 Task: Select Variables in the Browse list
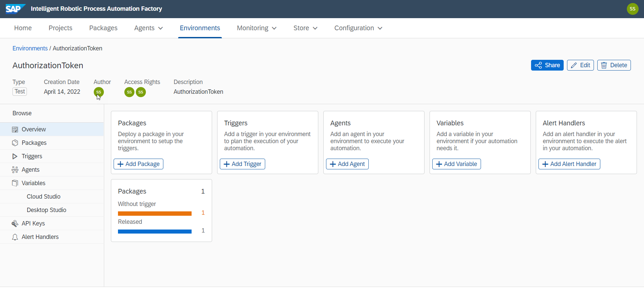click(52, 183)
